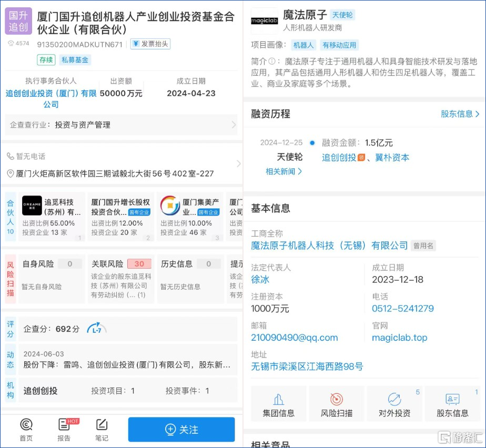Click the 发票抬头 invoice header button
Image resolution: width=486 pixels, height=448 pixels.
coord(150,44)
